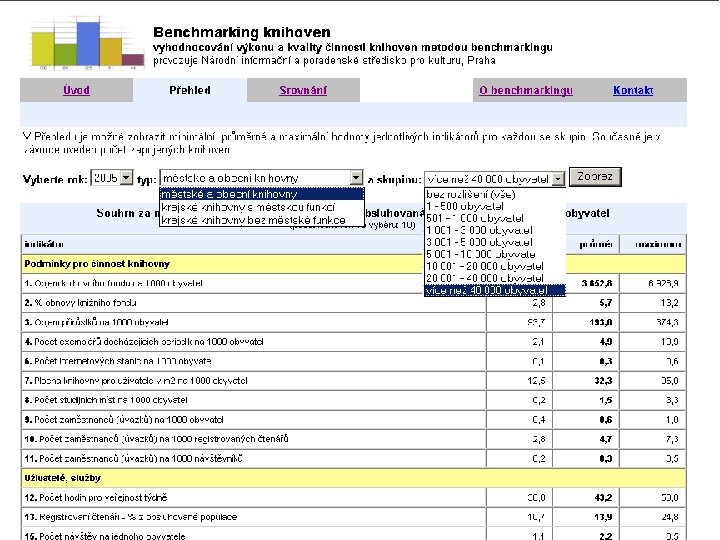Click average value 5,7 in row 2
This screenshot has height=540, width=720.
[606, 303]
